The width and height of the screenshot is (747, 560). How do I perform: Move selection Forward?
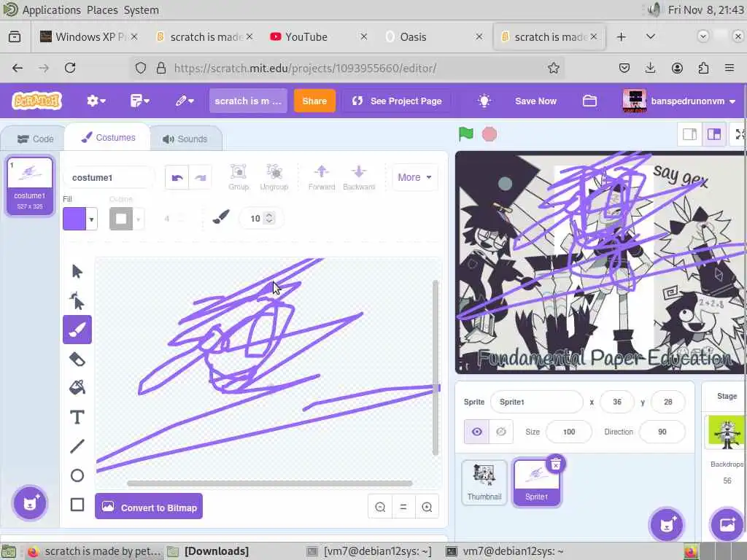tap(322, 177)
